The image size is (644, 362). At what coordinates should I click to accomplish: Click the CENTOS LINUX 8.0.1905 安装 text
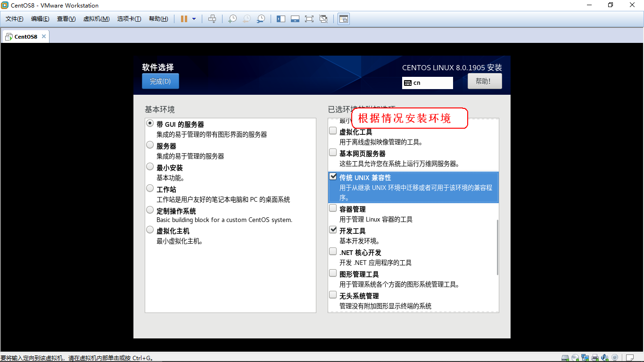[x=452, y=68]
